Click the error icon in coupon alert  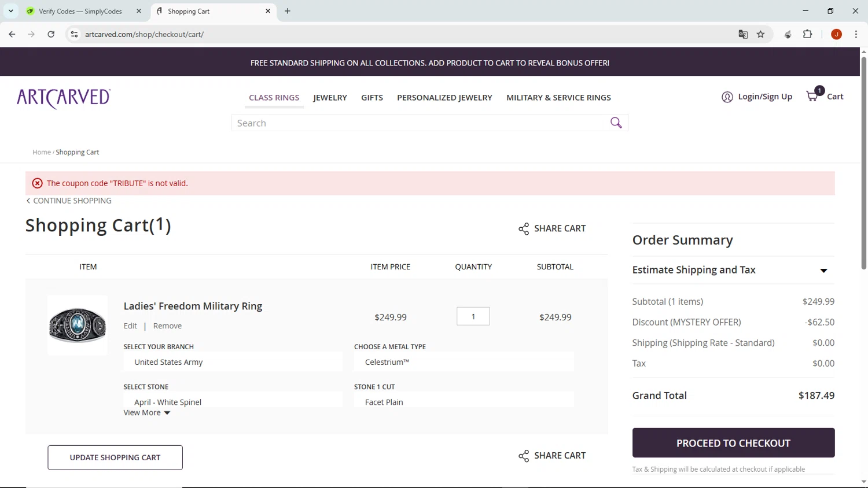(x=38, y=183)
